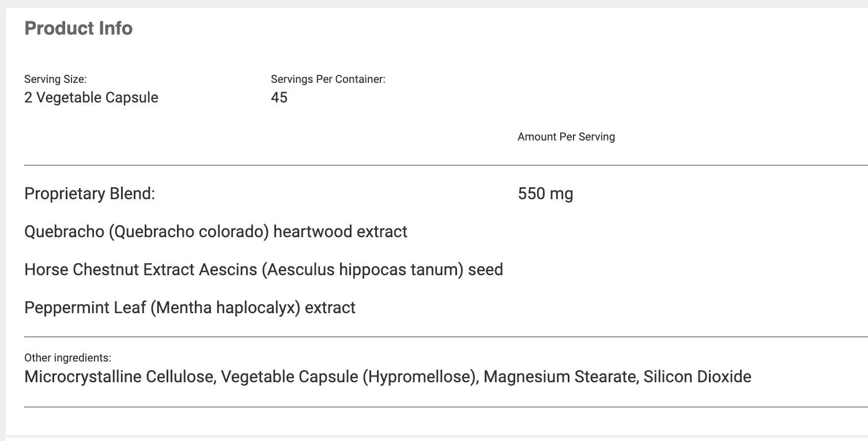Viewport: 868px width, 441px height.
Task: Click the heartwood extract text
Action: pos(340,231)
